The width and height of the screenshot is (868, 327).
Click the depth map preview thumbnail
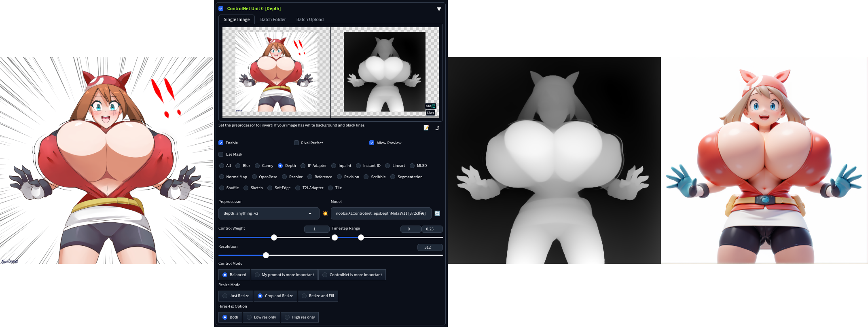[x=385, y=72]
